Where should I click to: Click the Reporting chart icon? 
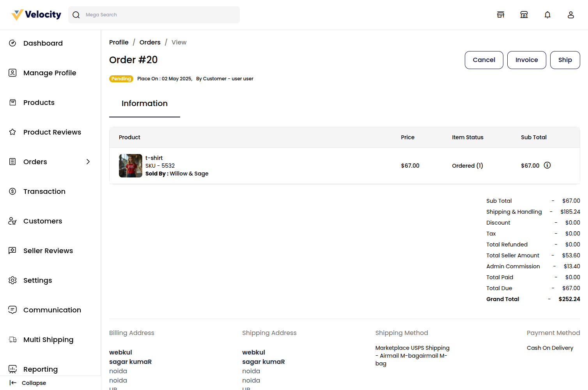click(x=12, y=369)
